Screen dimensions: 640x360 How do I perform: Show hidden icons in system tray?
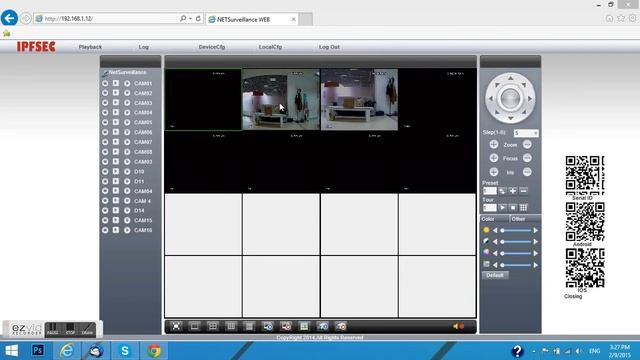coord(534,351)
